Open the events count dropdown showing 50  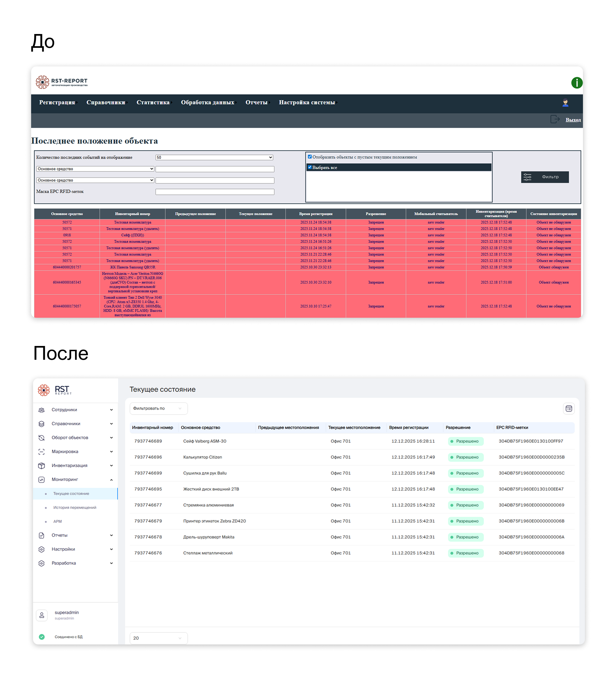(x=214, y=157)
